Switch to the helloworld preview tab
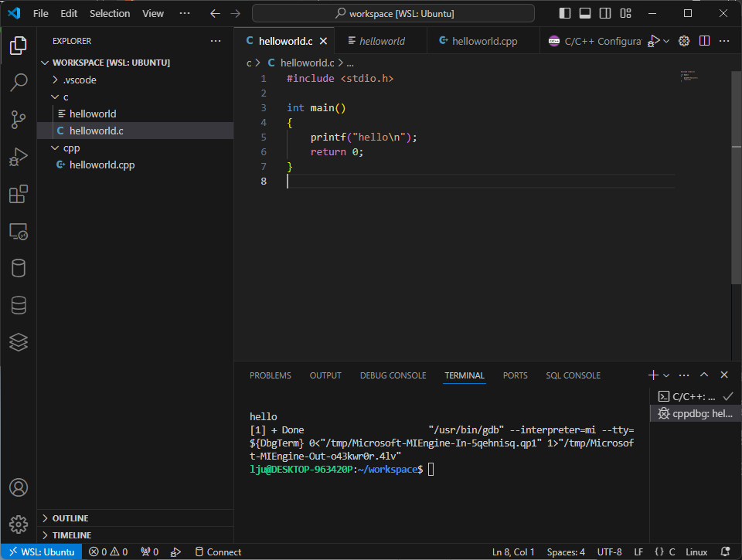This screenshot has height=560, width=742. [x=380, y=41]
